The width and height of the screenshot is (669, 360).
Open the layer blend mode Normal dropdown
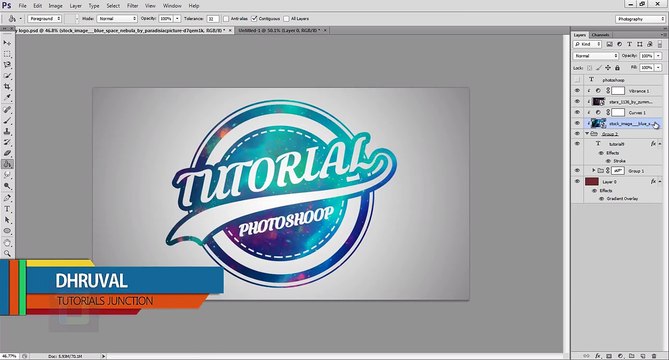pos(596,56)
